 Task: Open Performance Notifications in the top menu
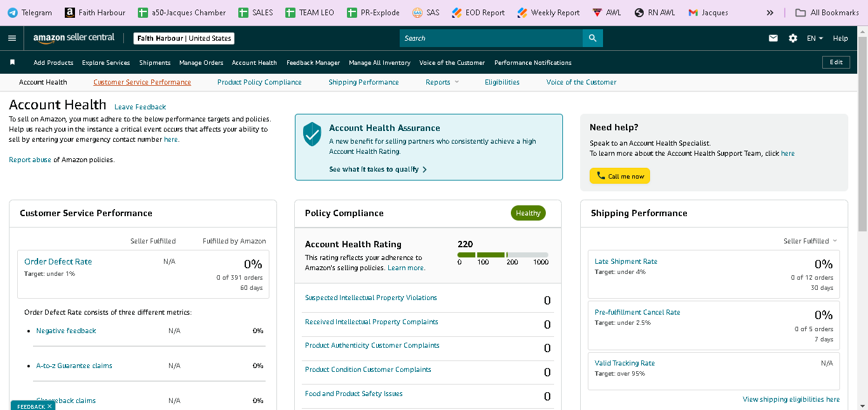click(x=533, y=62)
